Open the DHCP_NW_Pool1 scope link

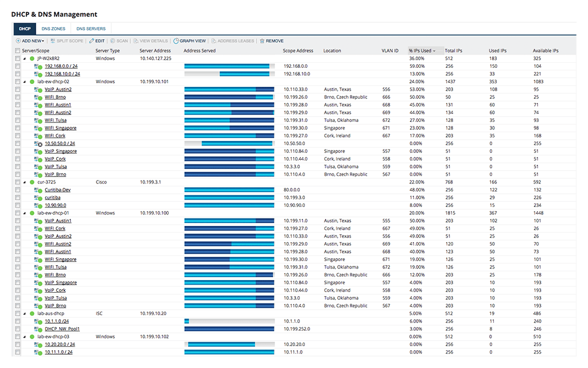62,329
